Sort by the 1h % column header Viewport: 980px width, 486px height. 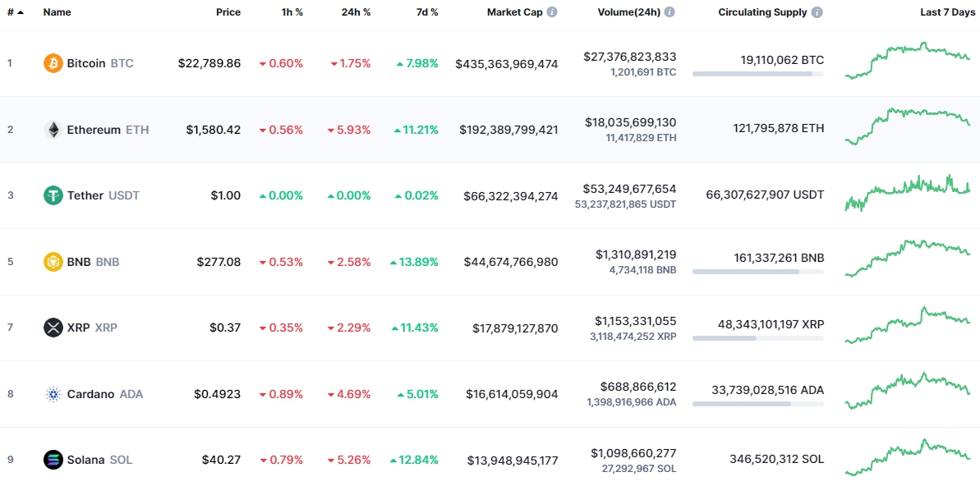click(291, 11)
